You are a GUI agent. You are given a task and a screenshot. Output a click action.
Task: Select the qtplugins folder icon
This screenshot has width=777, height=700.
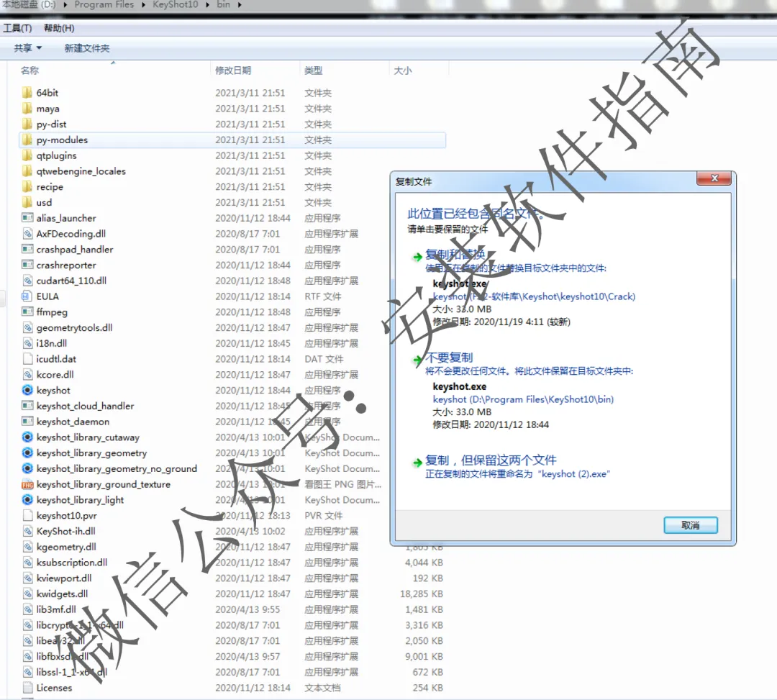tap(27, 155)
